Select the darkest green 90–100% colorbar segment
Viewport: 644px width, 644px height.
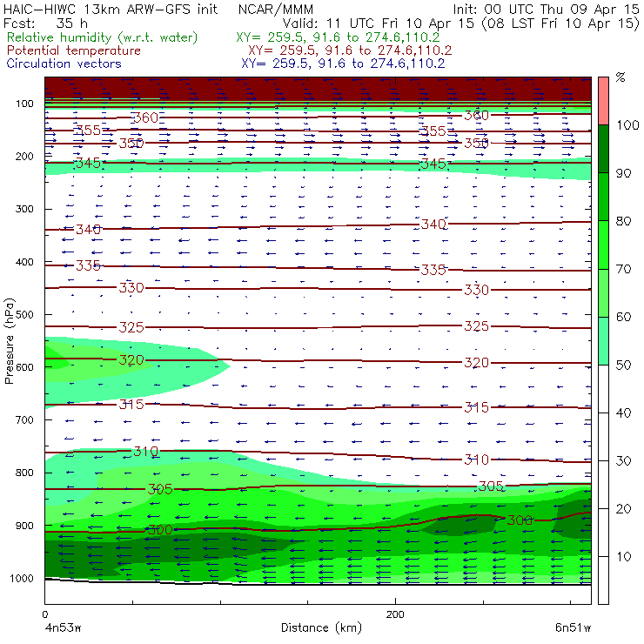603,149
